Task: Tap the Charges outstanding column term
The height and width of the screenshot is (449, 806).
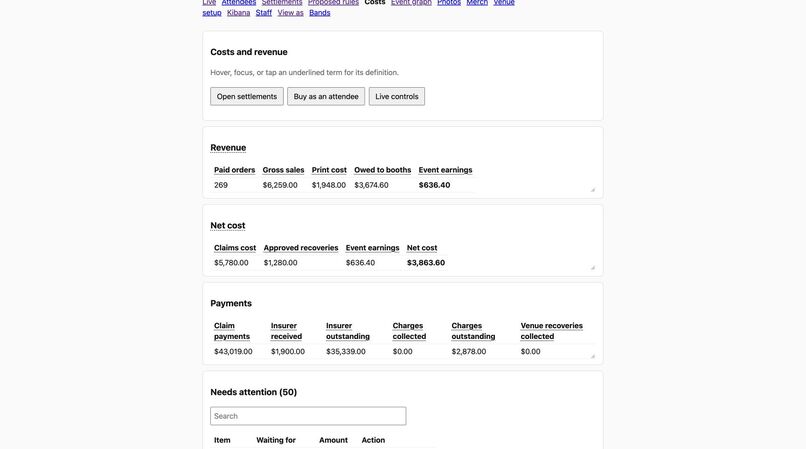Action: point(473,331)
